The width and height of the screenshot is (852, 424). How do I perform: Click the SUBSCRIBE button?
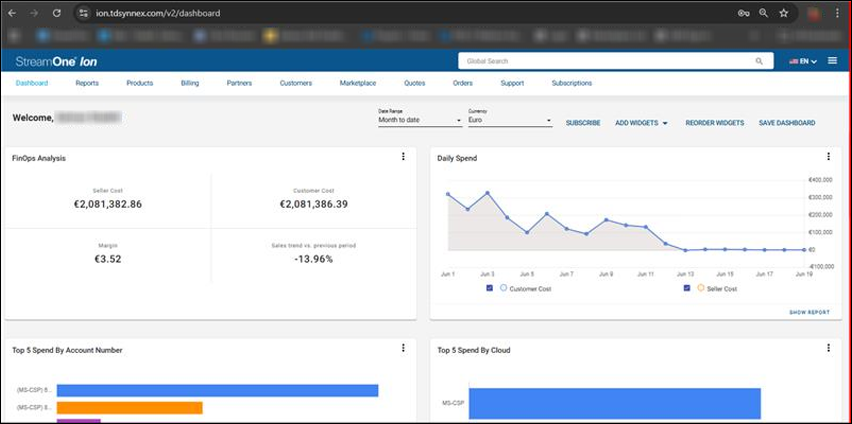point(583,123)
